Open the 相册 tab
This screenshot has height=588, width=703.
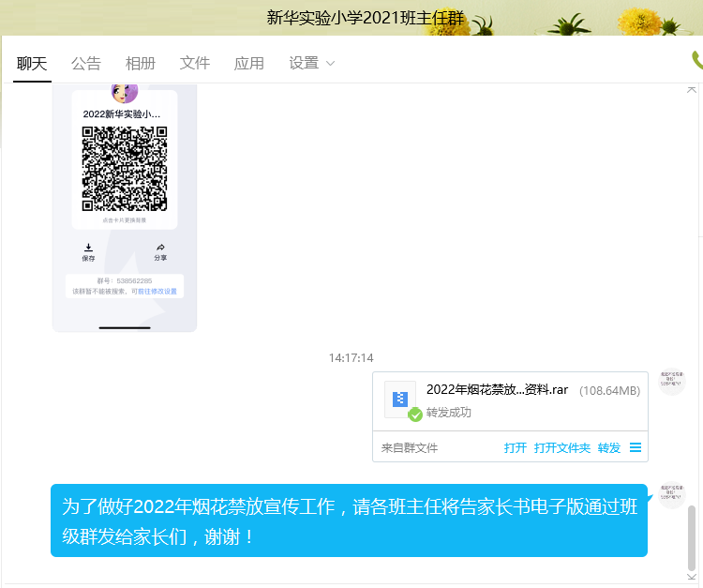(141, 63)
